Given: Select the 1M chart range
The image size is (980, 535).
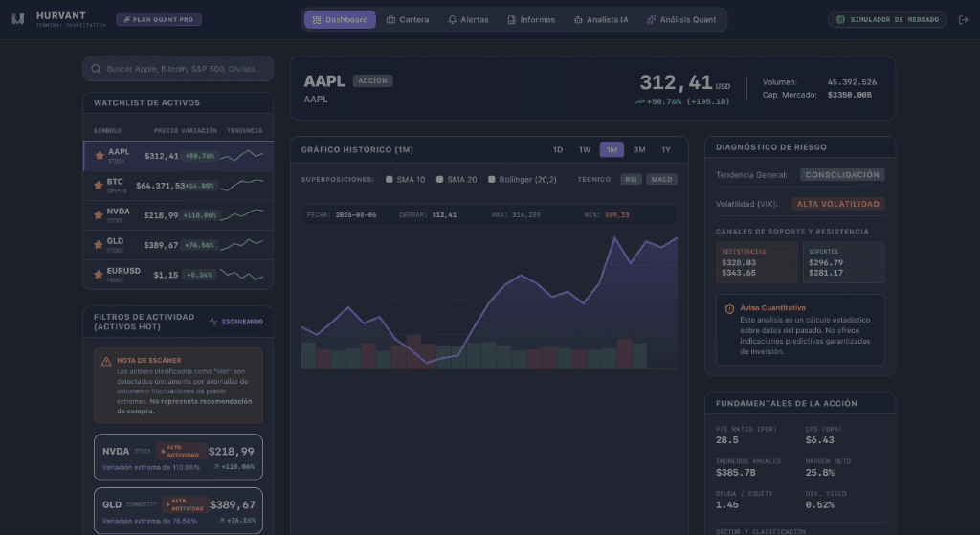Looking at the screenshot, I should point(612,149).
